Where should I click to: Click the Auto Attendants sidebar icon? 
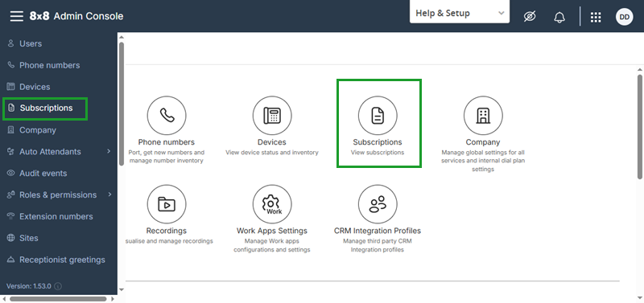[x=11, y=152]
